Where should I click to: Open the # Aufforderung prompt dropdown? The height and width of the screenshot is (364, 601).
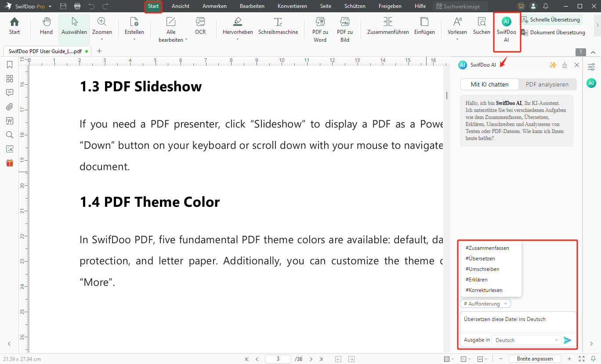click(485, 303)
